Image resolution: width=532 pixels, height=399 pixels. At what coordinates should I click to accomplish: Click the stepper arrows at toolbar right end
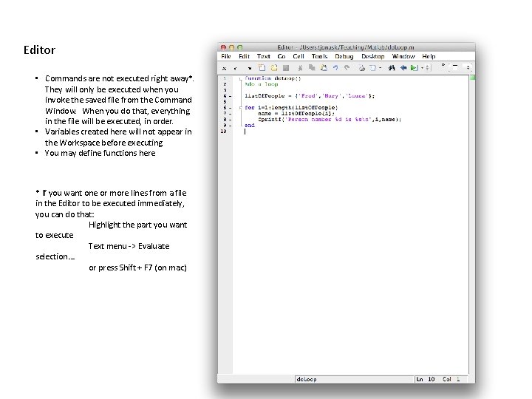468,68
